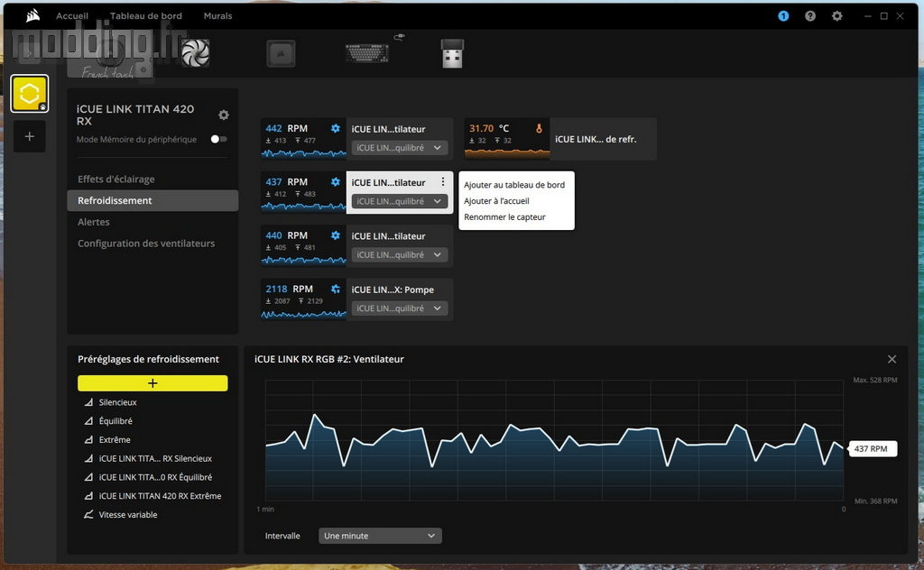
Task: Expand preset dropdown of 440 RPM fan
Action: point(400,255)
